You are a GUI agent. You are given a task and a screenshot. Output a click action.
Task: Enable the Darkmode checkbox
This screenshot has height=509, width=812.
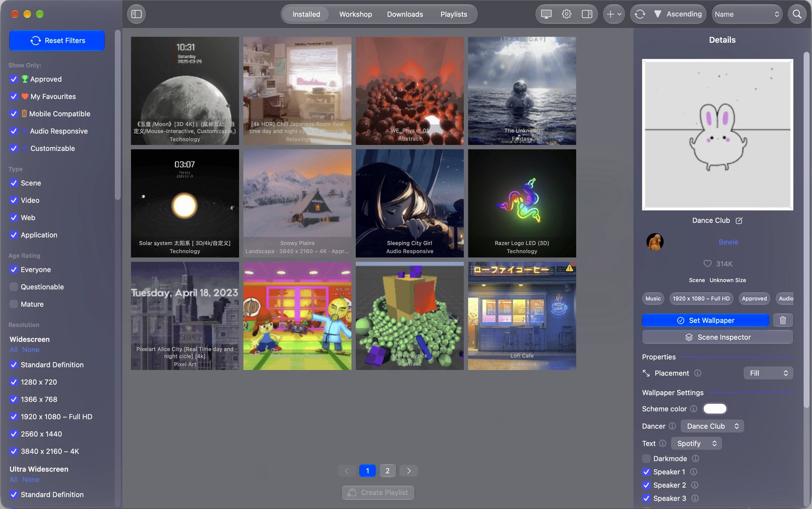click(x=646, y=458)
